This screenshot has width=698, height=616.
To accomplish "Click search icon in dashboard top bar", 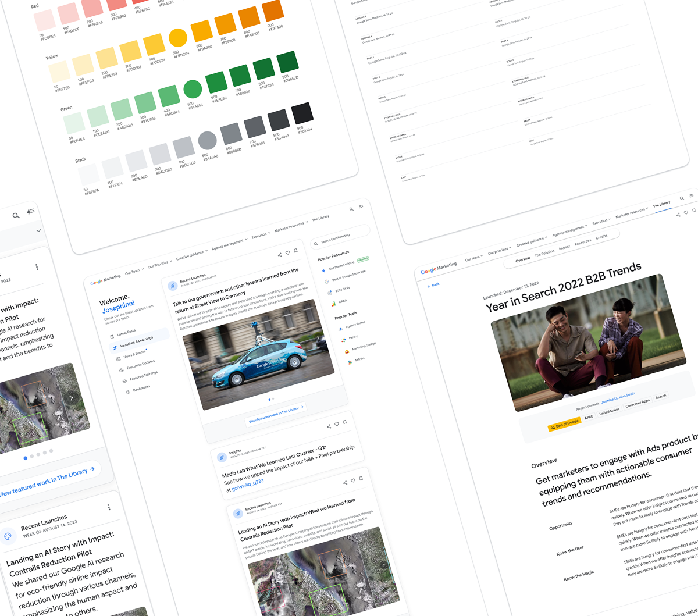I will (351, 209).
